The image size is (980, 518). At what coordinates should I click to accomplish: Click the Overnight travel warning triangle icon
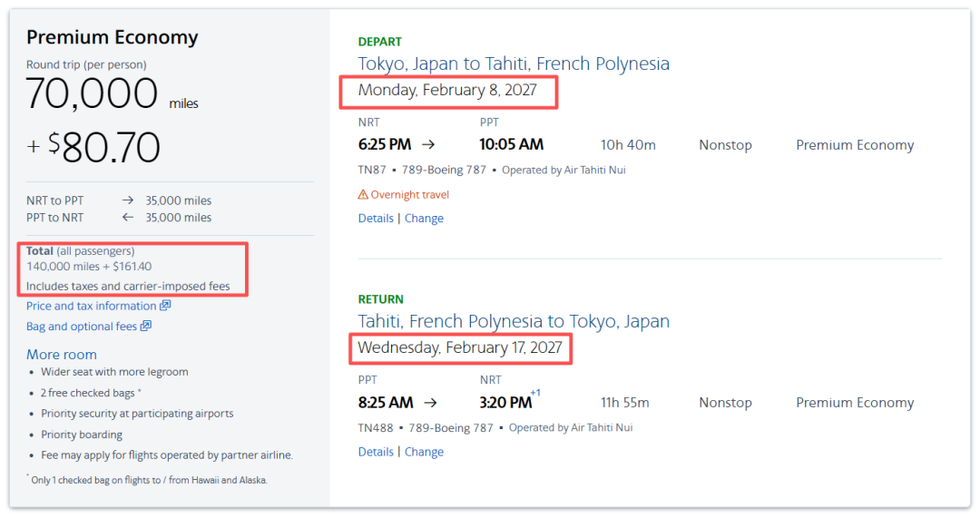point(362,194)
